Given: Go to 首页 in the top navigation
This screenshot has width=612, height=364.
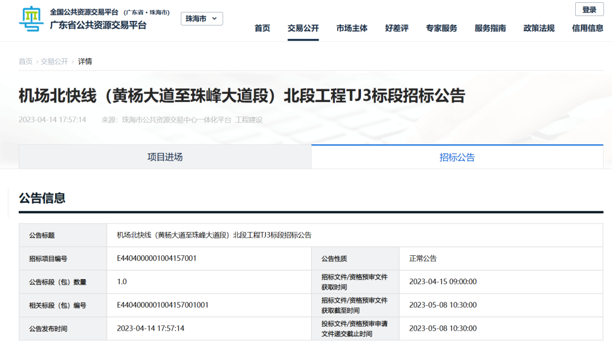Looking at the screenshot, I should click(262, 28).
